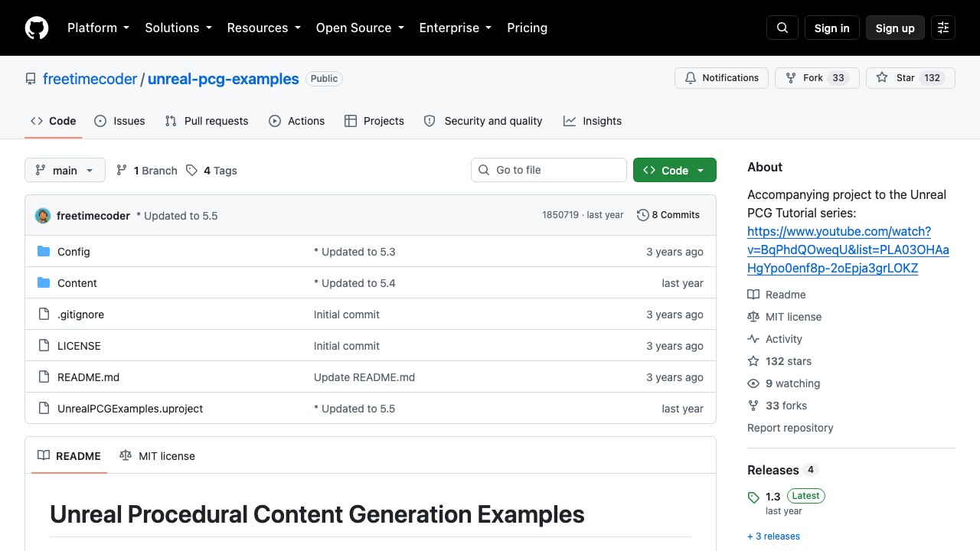Click the Content folder icon
This screenshot has height=551, width=980.
tap(44, 283)
